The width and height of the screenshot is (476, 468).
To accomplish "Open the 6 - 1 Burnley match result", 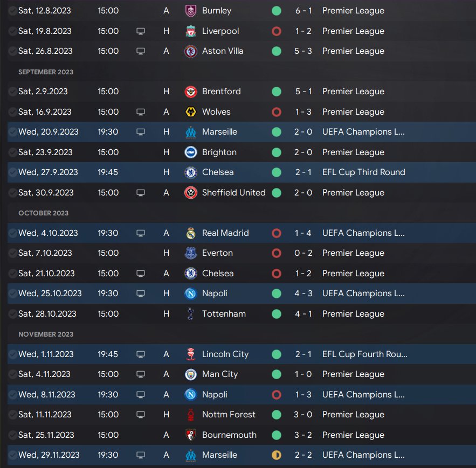I will tap(303, 11).
